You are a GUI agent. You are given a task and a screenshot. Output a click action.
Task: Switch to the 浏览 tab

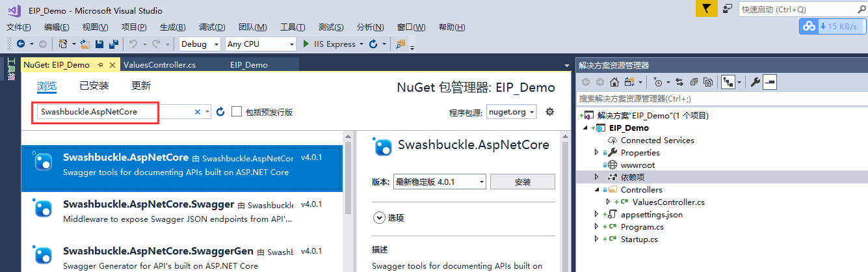47,86
